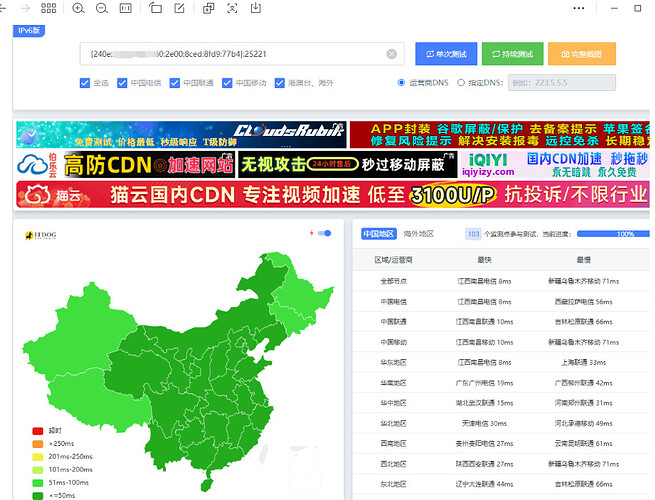Zoom in with the plus magnifier

click(x=78, y=8)
